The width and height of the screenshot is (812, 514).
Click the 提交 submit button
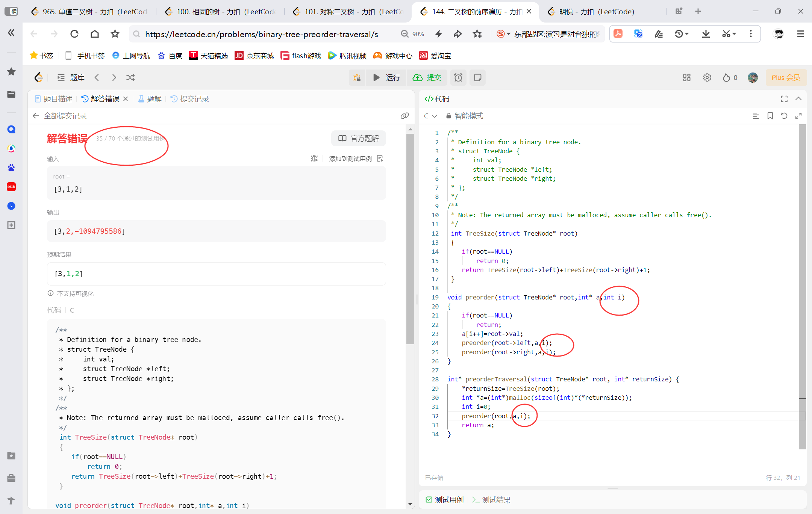click(427, 77)
